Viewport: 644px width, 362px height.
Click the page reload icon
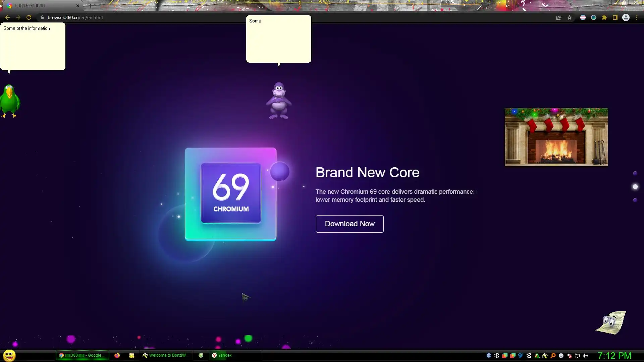pos(29,17)
